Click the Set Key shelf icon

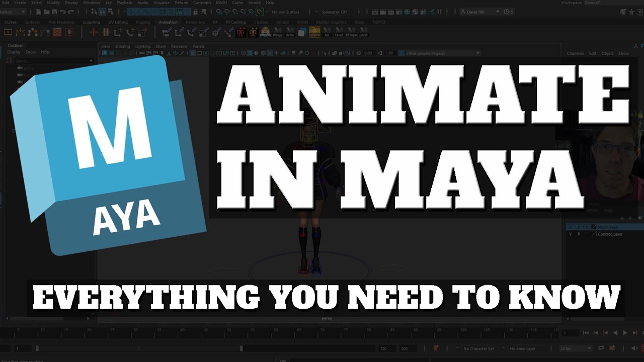[93, 32]
